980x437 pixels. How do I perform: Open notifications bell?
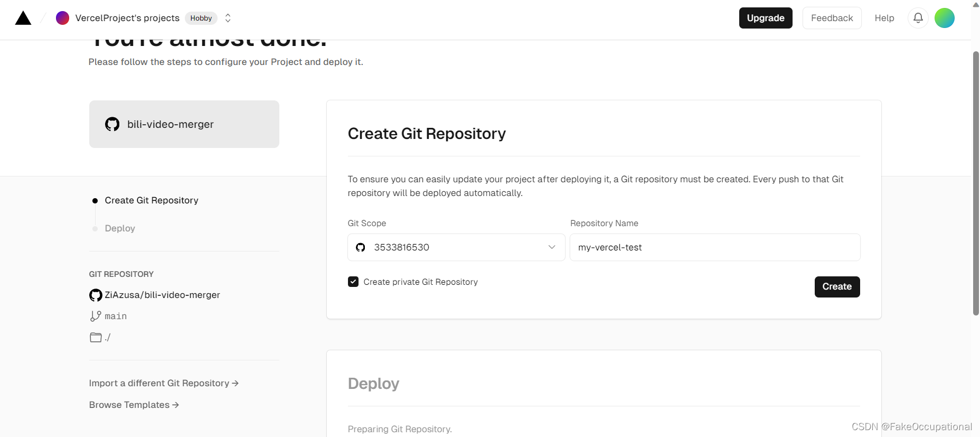click(x=918, y=18)
